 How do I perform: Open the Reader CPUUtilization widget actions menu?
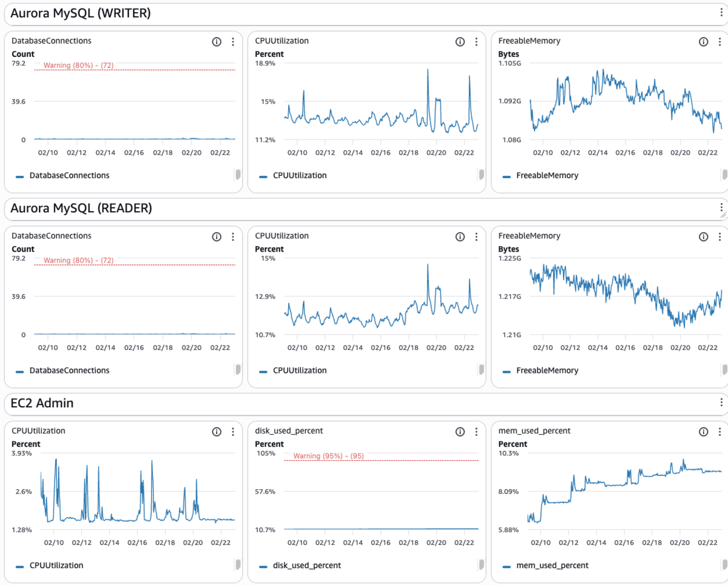click(x=476, y=237)
